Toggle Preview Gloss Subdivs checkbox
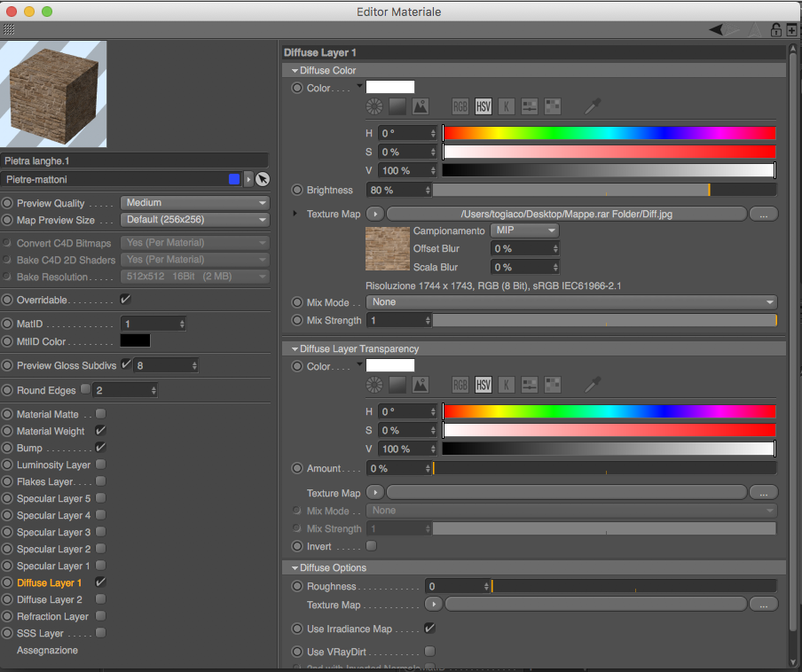 126,365
